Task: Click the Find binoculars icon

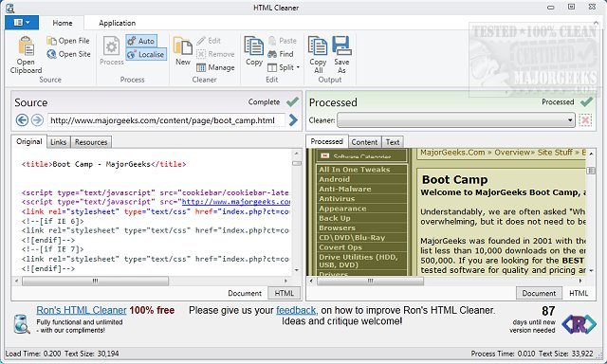Action: (272, 54)
